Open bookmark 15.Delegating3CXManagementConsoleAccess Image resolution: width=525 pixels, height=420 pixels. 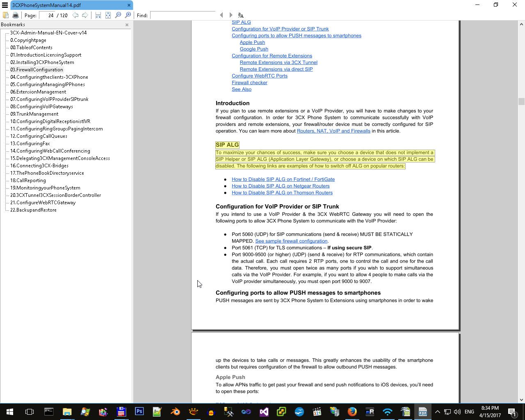click(60, 158)
